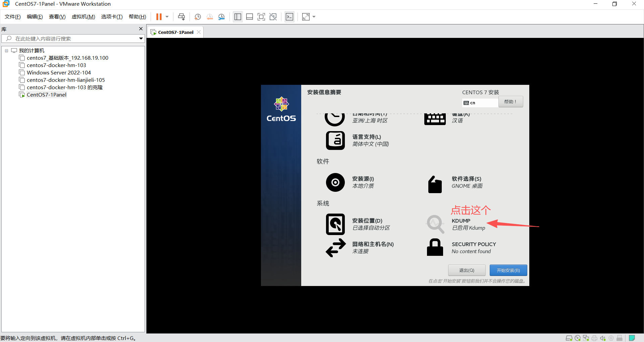Click the cn keyboard layout indicator
The height and width of the screenshot is (342, 644).
[x=480, y=103]
